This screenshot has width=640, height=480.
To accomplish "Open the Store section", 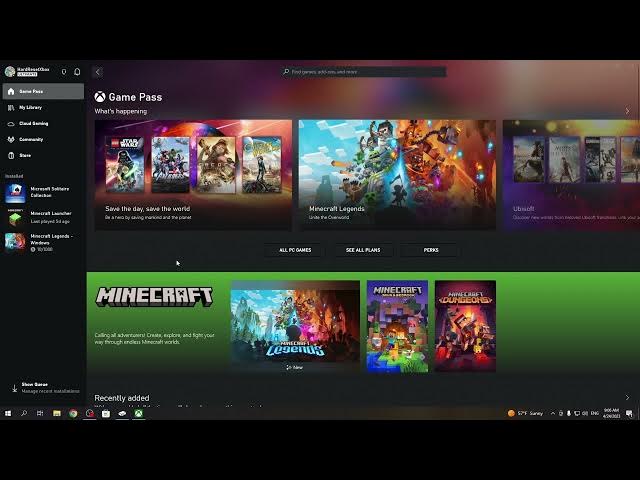I will pos(43,155).
